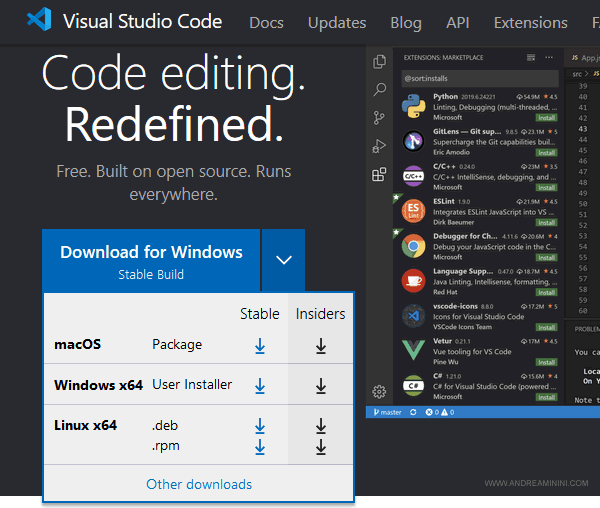This screenshot has height=508, width=600.
Task: Click Download for Windows Stable Build button
Action: 151,261
